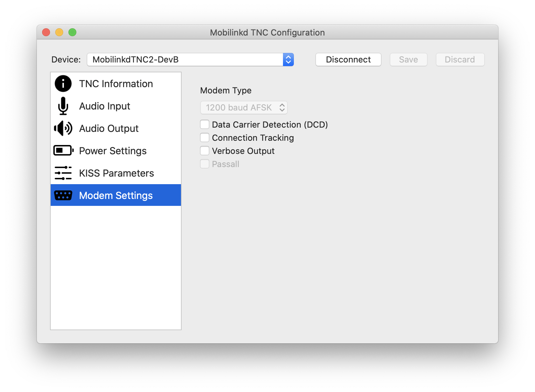Image resolution: width=535 pixels, height=392 pixels.
Task: Click the Modem Settings serial port icon
Action: 63,195
